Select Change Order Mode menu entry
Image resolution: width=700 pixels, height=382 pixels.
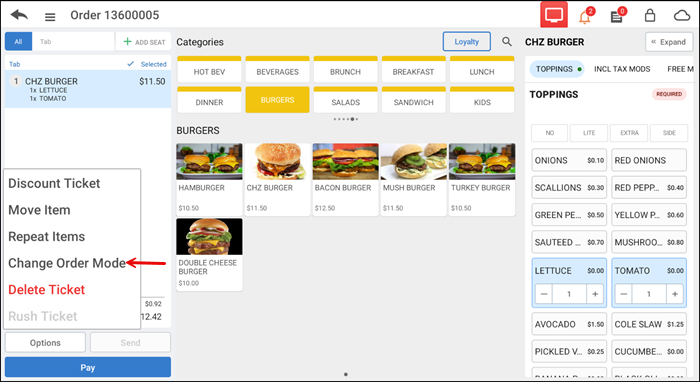coord(67,263)
